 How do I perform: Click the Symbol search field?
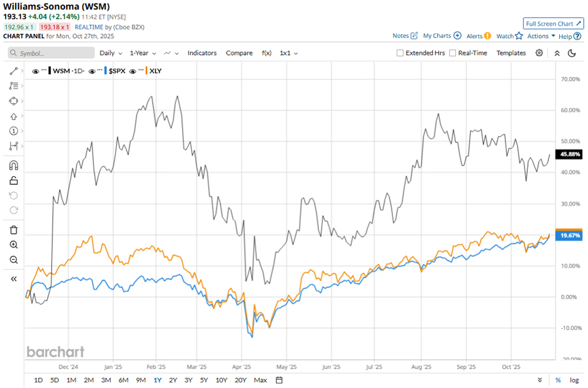(x=51, y=53)
